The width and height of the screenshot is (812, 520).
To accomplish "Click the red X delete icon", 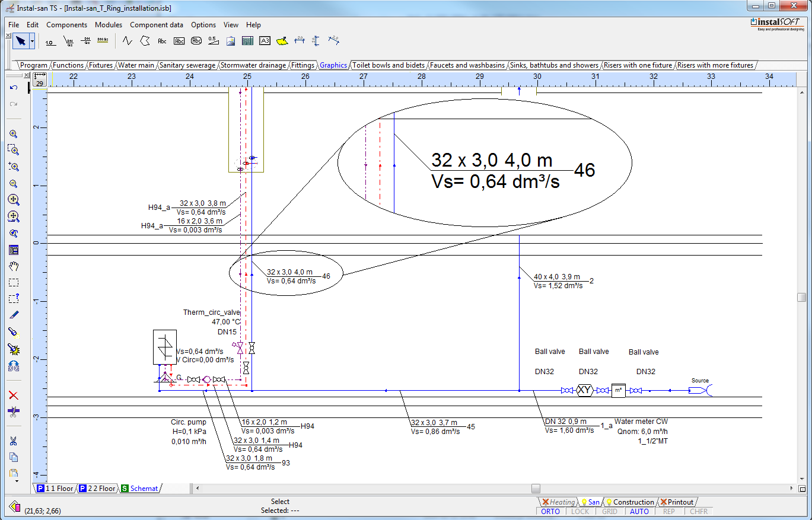I will click(x=14, y=395).
